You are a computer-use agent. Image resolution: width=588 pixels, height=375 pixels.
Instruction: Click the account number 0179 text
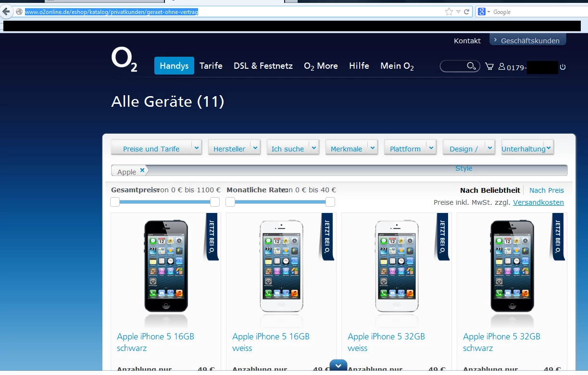click(x=517, y=68)
